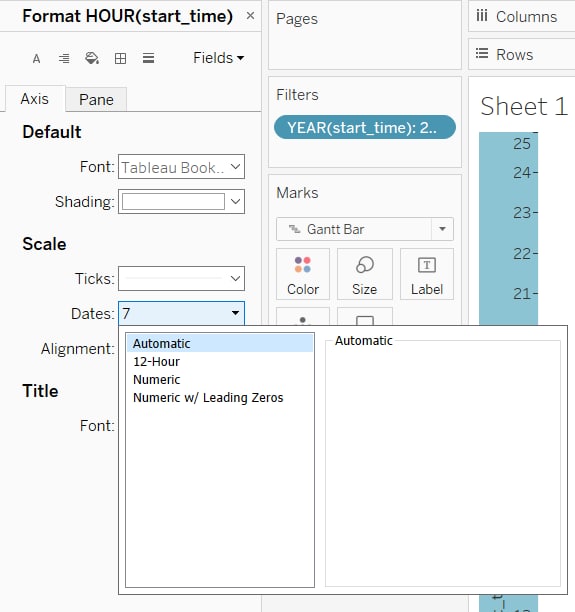Click the YEAR(start_time) filter pill
The image size is (575, 612).
[365, 127]
